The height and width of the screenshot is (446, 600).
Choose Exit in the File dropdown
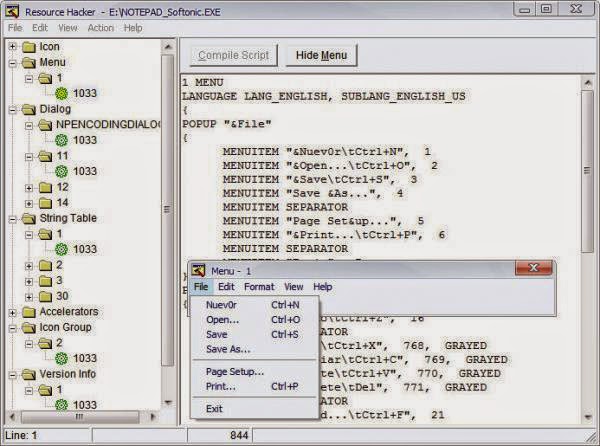tap(254, 409)
